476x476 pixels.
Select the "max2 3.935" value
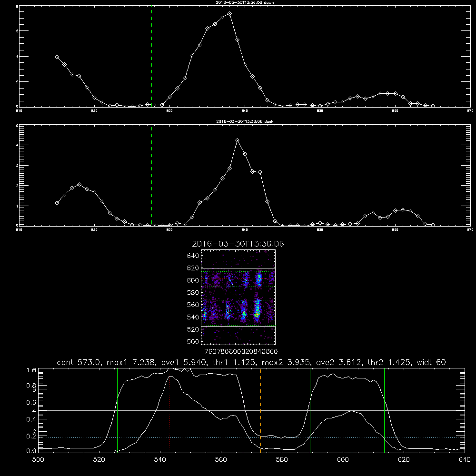click(x=287, y=362)
